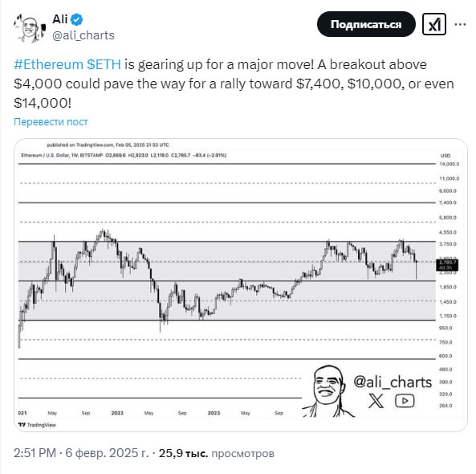This screenshot has width=476, height=474.
Task: Click the blue verified badge
Action: [76, 19]
